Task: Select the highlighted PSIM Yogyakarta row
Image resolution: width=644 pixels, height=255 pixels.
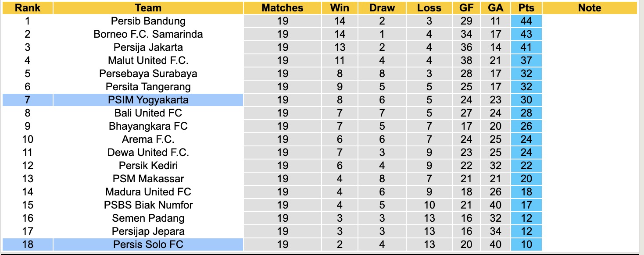Action: pos(148,100)
